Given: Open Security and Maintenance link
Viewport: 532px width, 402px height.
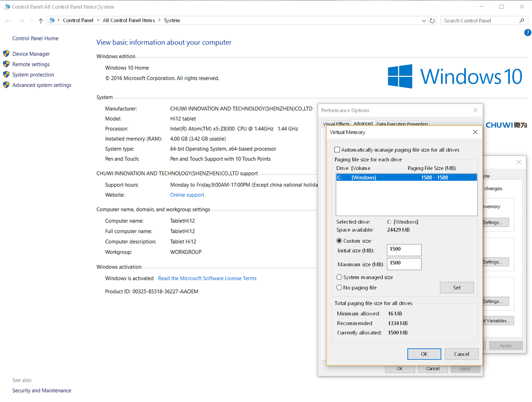Looking at the screenshot, I should point(42,390).
